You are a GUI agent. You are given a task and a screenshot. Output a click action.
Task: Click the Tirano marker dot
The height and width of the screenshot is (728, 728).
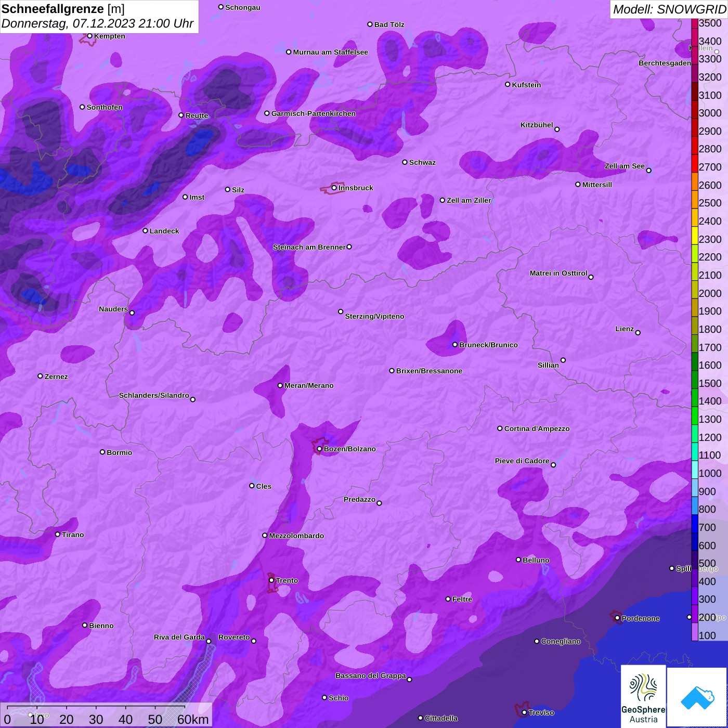[x=58, y=535]
